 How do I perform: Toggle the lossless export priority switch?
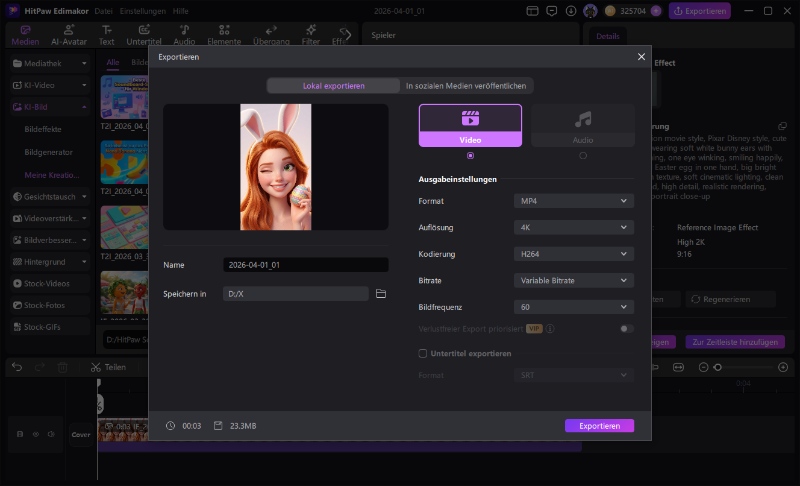pyautogui.click(x=626, y=328)
